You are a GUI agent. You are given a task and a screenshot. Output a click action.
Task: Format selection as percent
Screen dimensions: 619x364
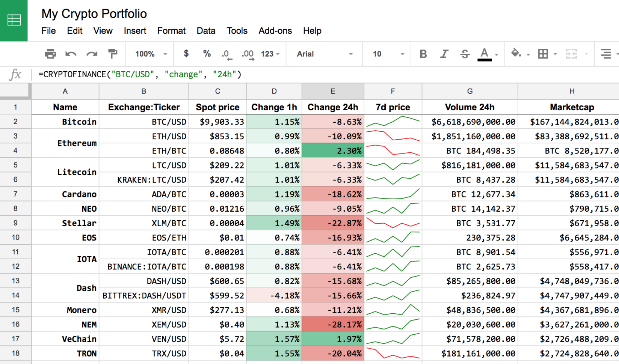point(207,54)
